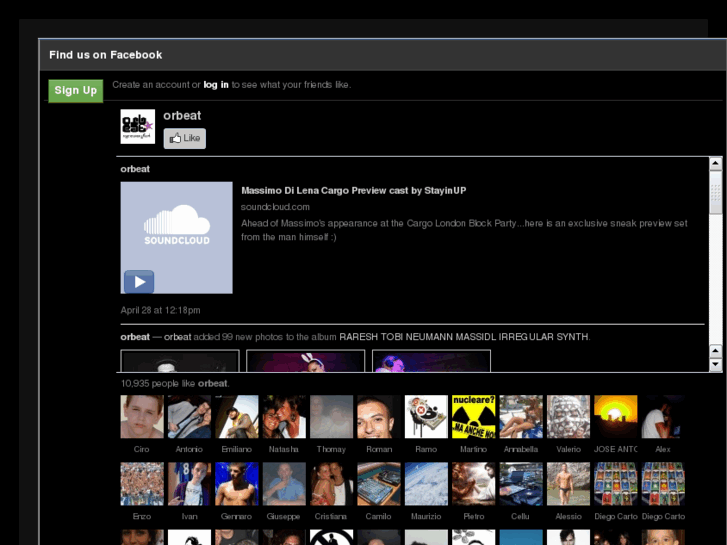Open Alessio's profile picture
This screenshot has width=727, height=545.
point(568,484)
